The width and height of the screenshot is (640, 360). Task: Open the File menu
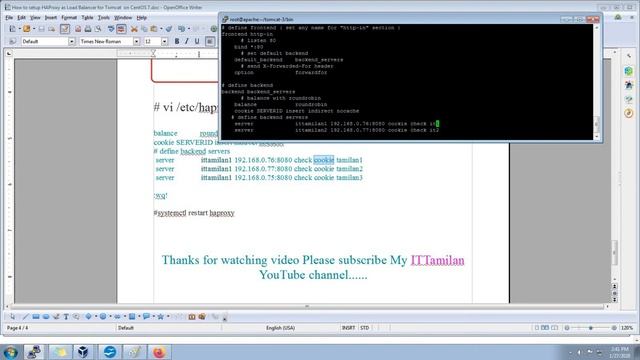click(x=9, y=18)
